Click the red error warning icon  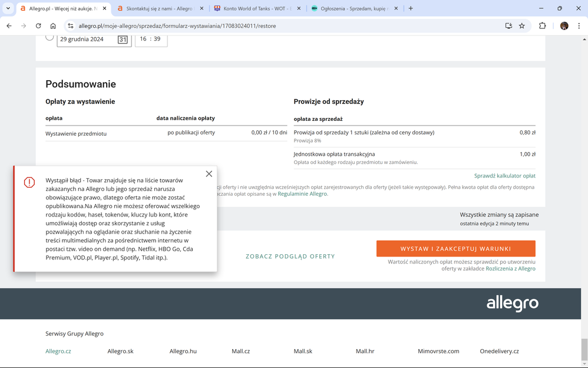coord(29,182)
